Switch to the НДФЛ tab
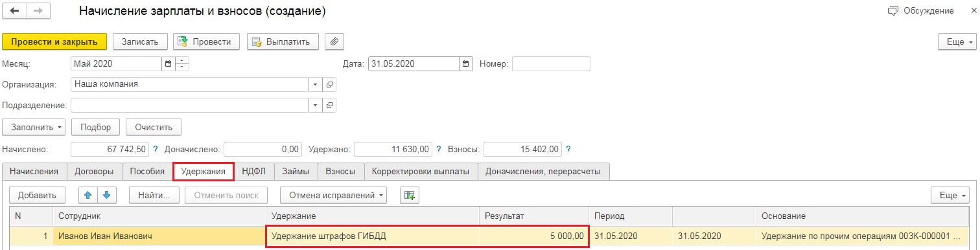The image size is (980, 250). click(x=254, y=172)
